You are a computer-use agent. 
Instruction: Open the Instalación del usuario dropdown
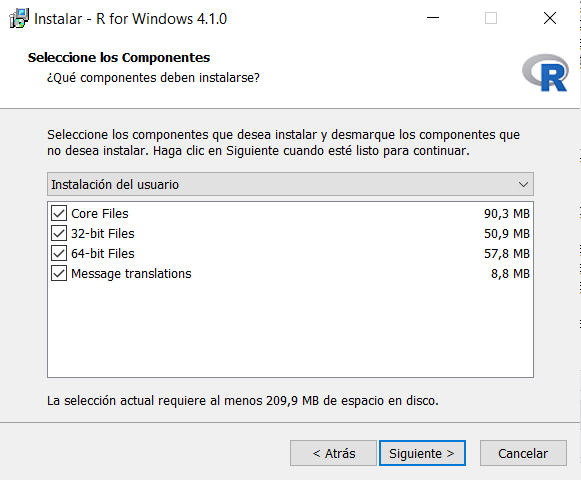[x=290, y=184]
